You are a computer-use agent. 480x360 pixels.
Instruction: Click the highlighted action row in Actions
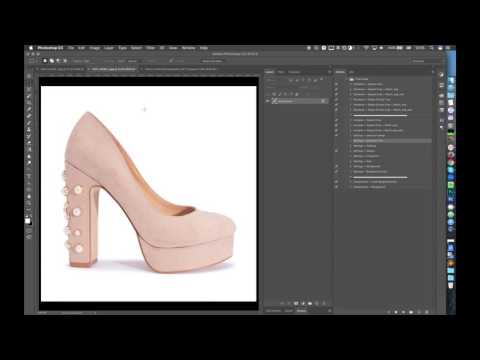point(391,141)
